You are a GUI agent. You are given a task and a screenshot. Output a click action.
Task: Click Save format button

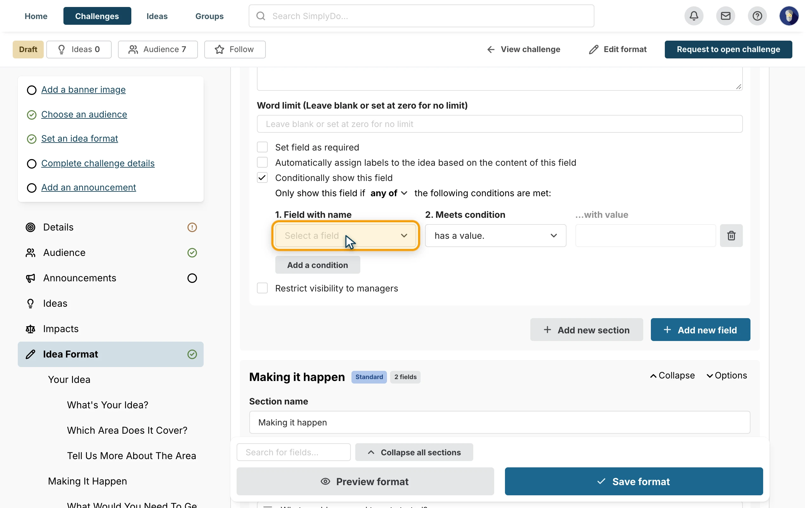pyautogui.click(x=633, y=481)
